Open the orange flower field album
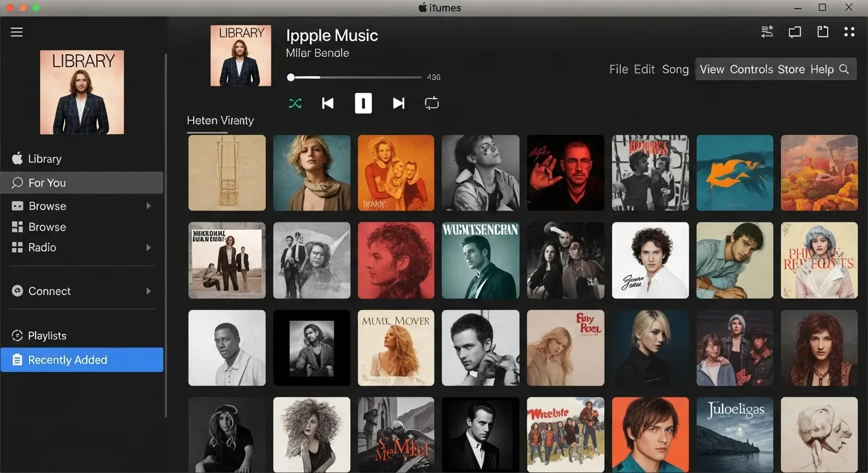The height and width of the screenshot is (473, 868). pos(819,173)
